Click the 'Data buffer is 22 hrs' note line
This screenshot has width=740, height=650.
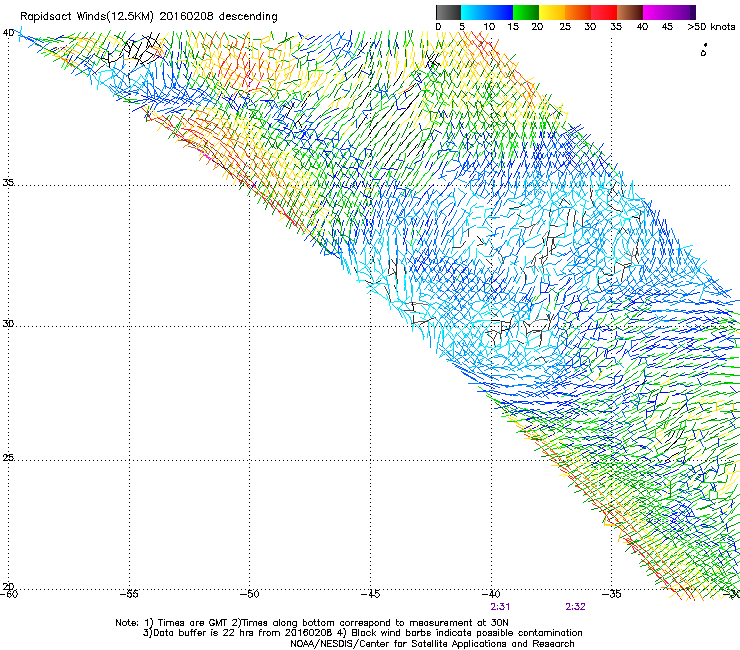pyautogui.click(x=362, y=633)
